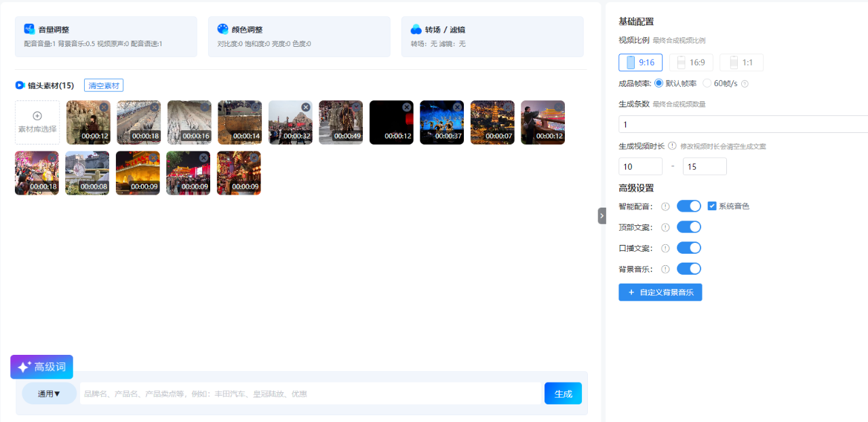Remove the 00:00:32 clip via its X icon
This screenshot has width=868, height=422.
[x=306, y=107]
